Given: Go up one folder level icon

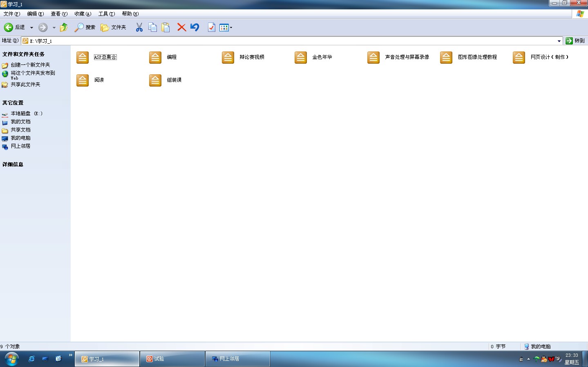Looking at the screenshot, I should tap(64, 27).
